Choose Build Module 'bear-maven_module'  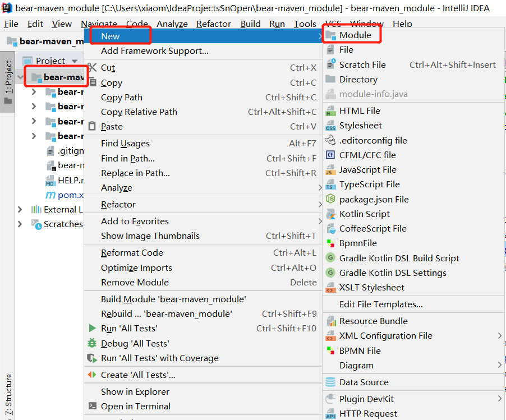(x=203, y=299)
